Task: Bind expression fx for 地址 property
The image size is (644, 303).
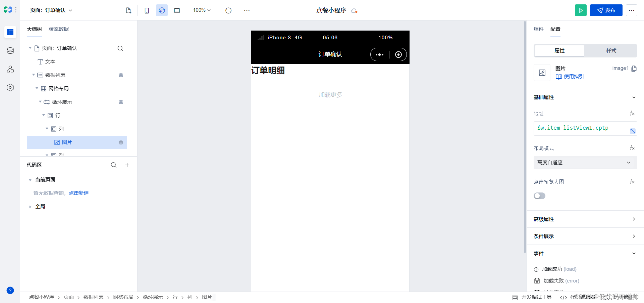Action: [632, 114]
